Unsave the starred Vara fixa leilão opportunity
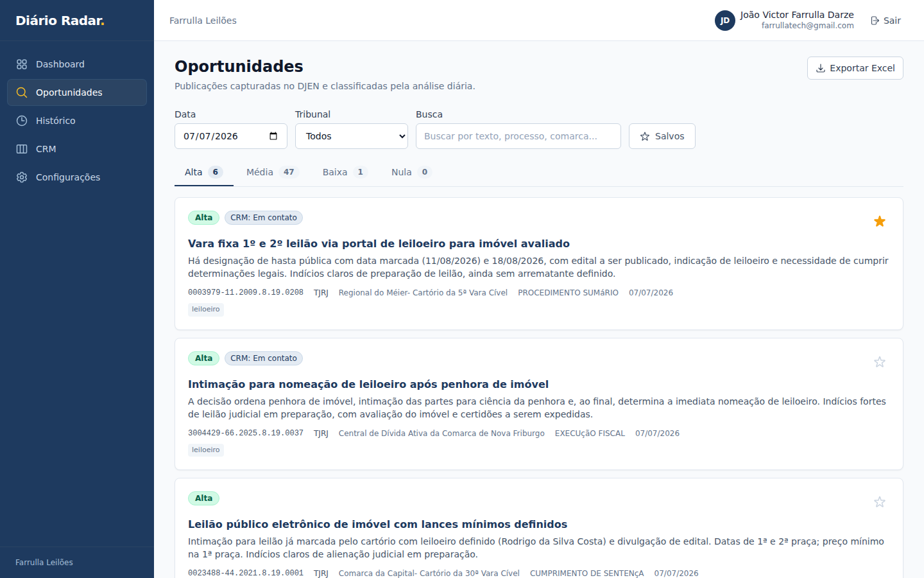The width and height of the screenshot is (924, 578). tap(880, 222)
